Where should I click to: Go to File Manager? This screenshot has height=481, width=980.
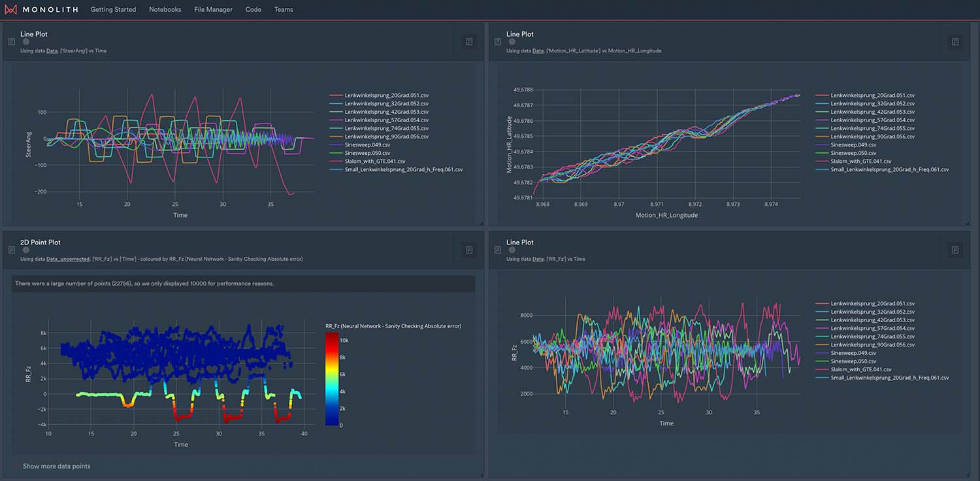tap(213, 10)
